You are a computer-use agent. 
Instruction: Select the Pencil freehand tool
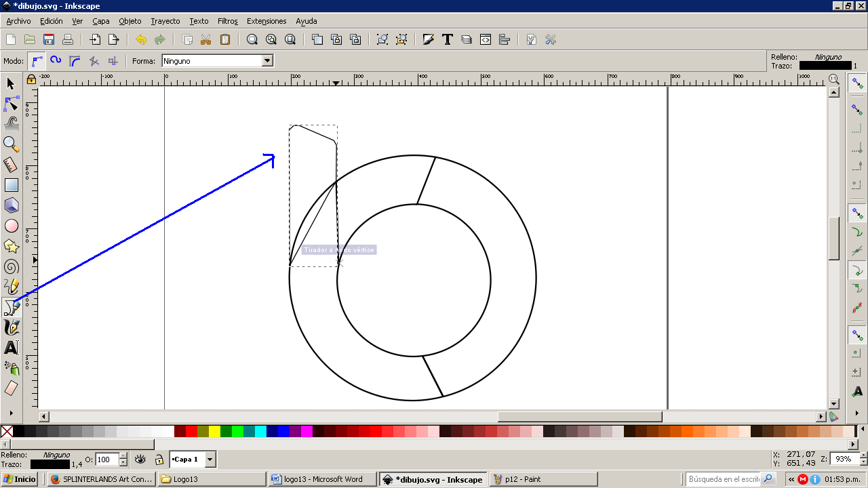[x=11, y=287]
